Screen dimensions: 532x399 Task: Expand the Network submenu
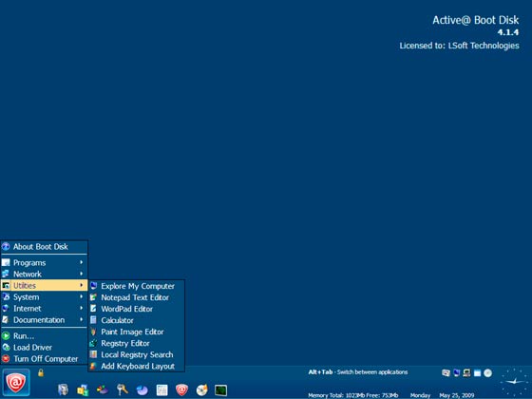click(44, 274)
